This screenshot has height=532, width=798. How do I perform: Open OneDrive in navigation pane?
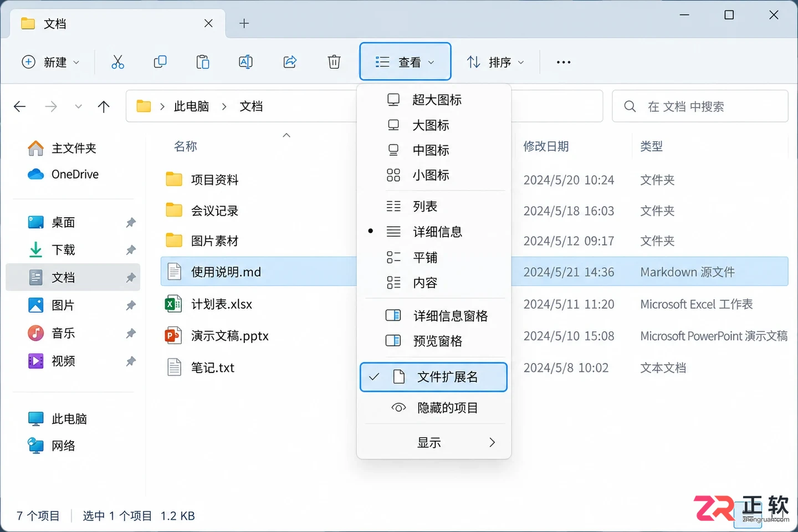73,174
